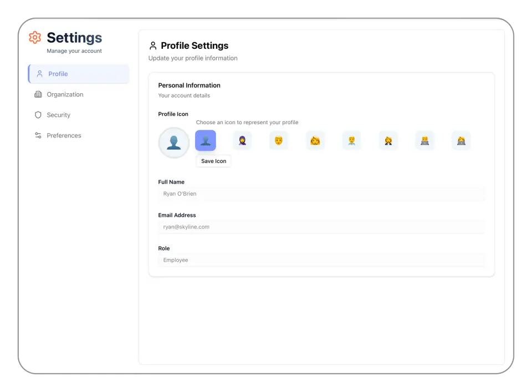Select the blonde woman emoji profile icon

[315, 140]
